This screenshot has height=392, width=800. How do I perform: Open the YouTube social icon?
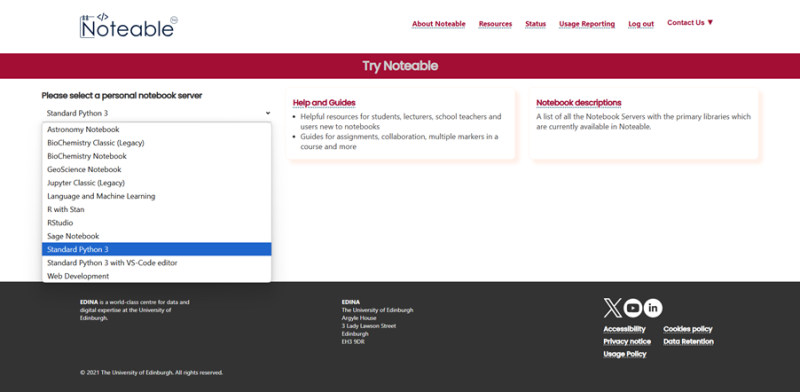[633, 308]
